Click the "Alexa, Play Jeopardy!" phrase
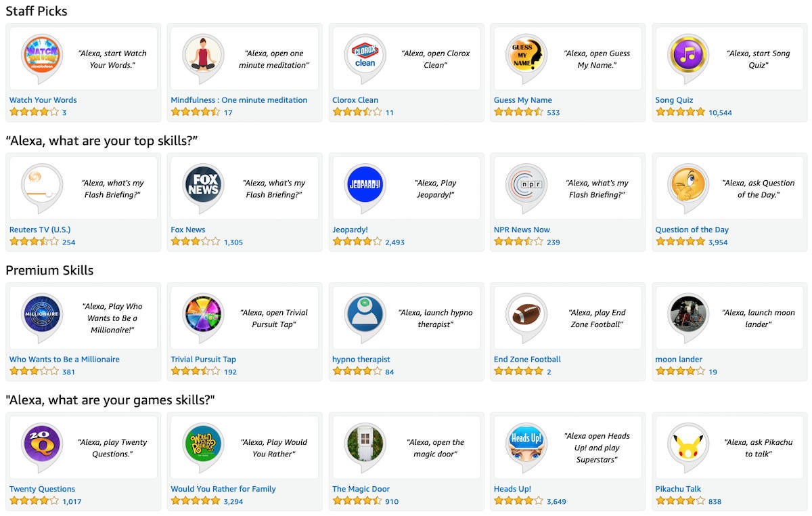Image resolution: width=812 pixels, height=516 pixels. coord(435,189)
